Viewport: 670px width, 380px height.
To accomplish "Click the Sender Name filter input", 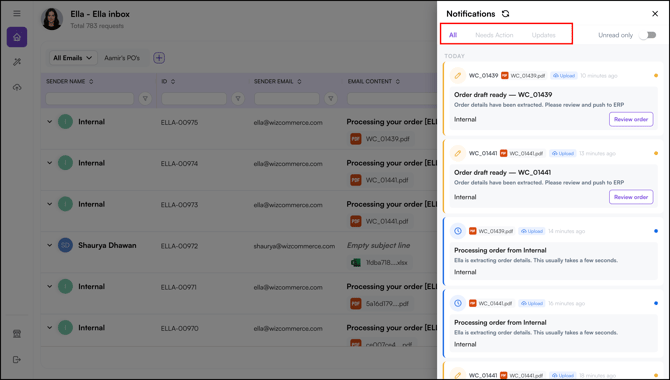I will pyautogui.click(x=90, y=99).
